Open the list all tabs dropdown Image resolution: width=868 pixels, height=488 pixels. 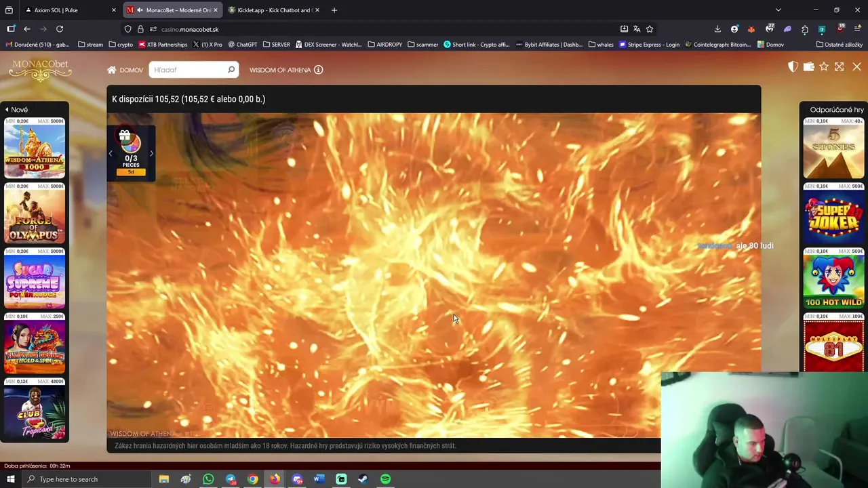778,10
